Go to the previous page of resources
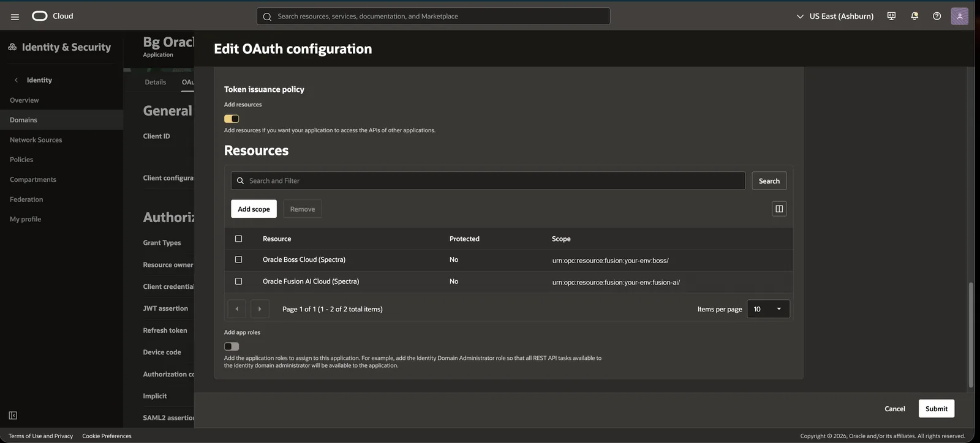 pyautogui.click(x=236, y=309)
